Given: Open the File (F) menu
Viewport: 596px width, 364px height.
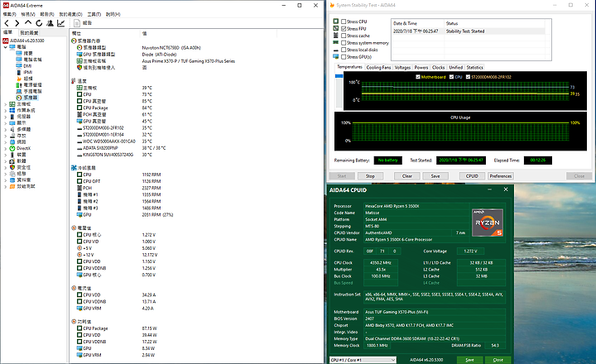Looking at the screenshot, I should point(9,14).
